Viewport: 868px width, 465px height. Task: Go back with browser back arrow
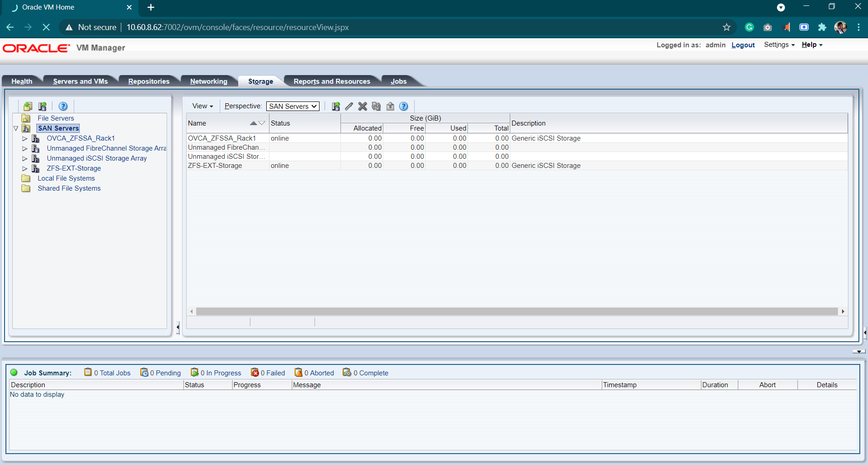[x=10, y=27]
